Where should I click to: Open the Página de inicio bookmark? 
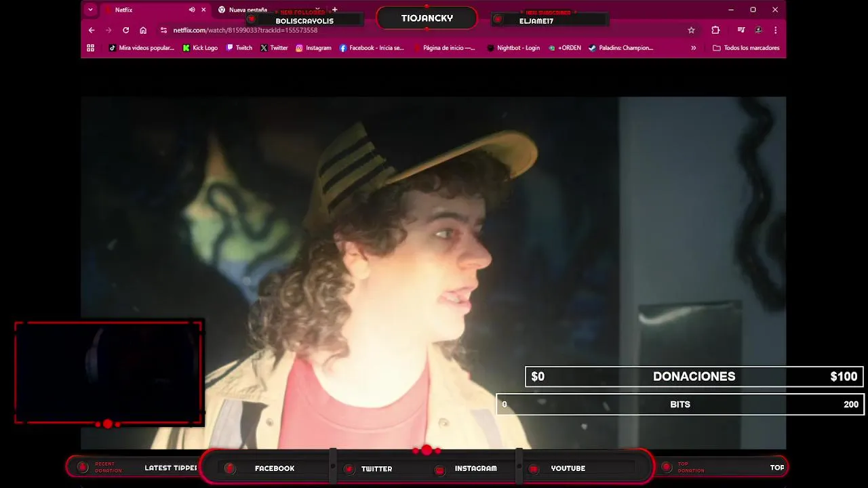444,48
